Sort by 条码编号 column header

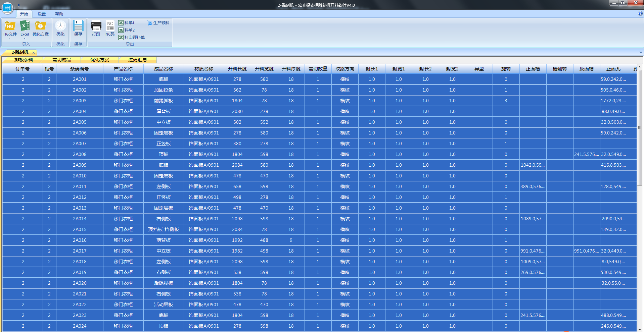pos(80,69)
